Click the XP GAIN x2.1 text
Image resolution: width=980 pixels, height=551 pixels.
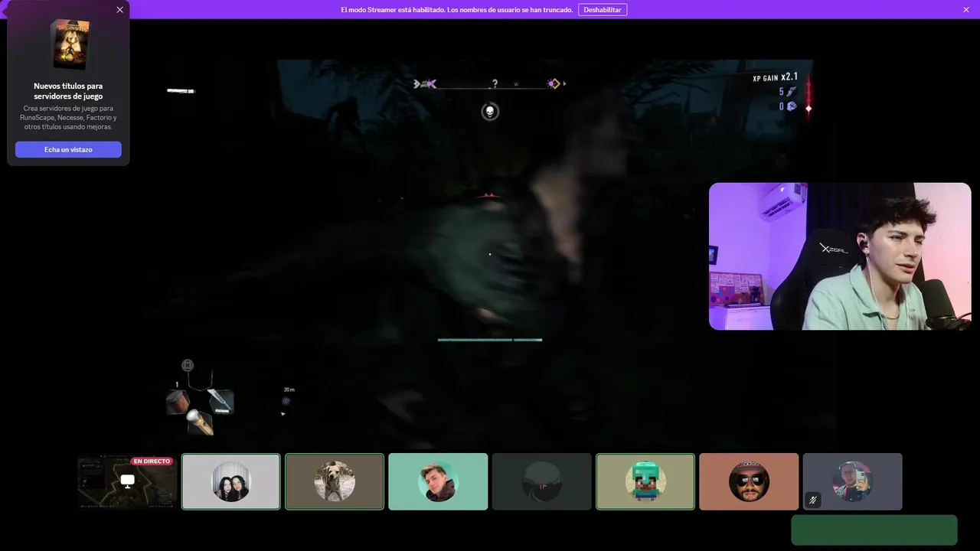click(x=775, y=77)
